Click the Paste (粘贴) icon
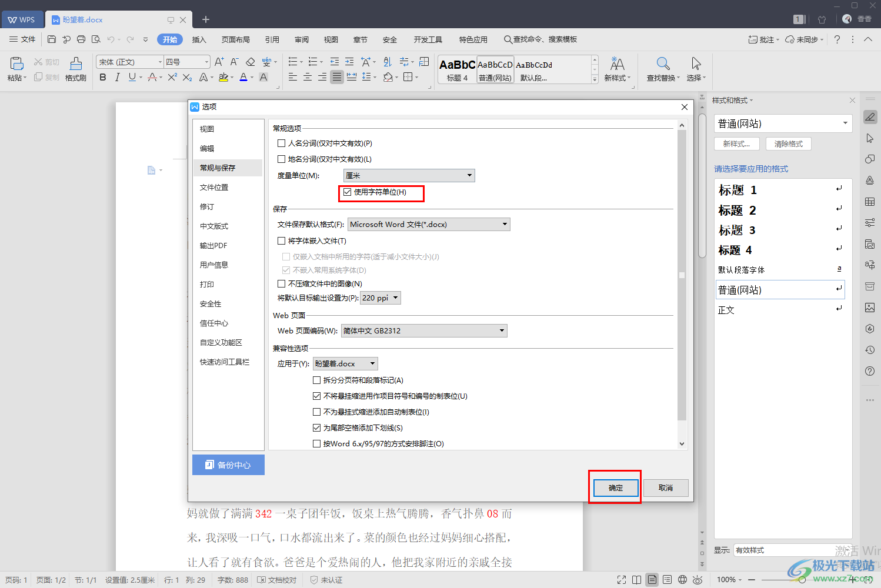The width and height of the screenshot is (881, 588). pos(16,69)
